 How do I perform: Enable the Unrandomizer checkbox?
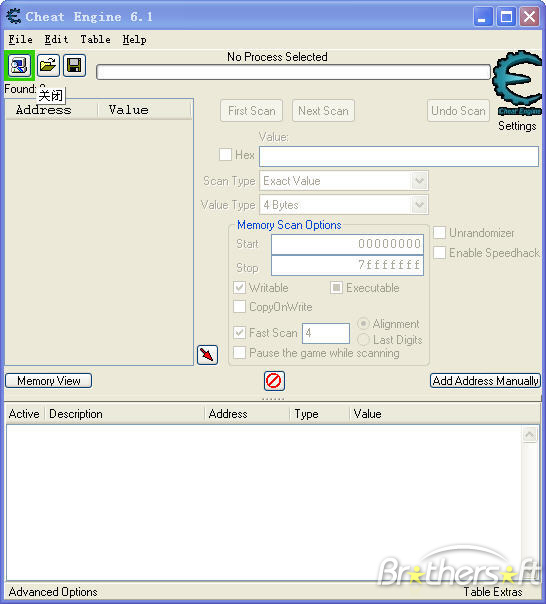tap(439, 233)
